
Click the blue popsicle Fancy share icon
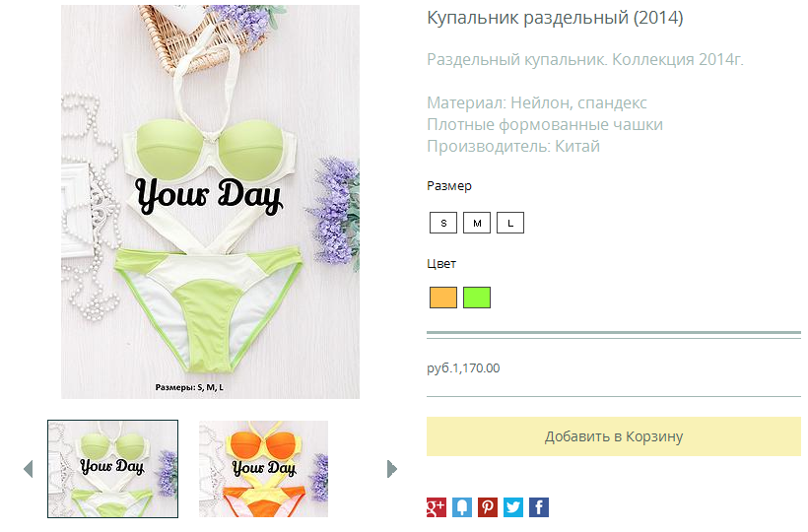click(x=462, y=507)
